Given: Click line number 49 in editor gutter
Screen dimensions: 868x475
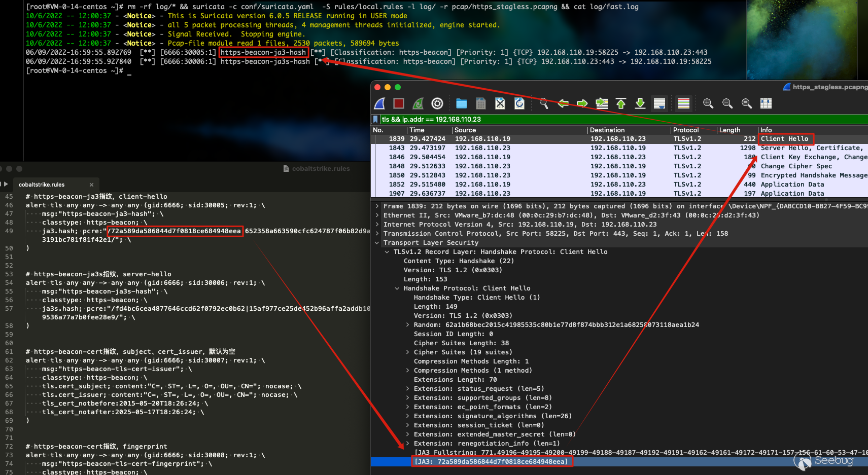Looking at the screenshot, I should tap(9, 231).
